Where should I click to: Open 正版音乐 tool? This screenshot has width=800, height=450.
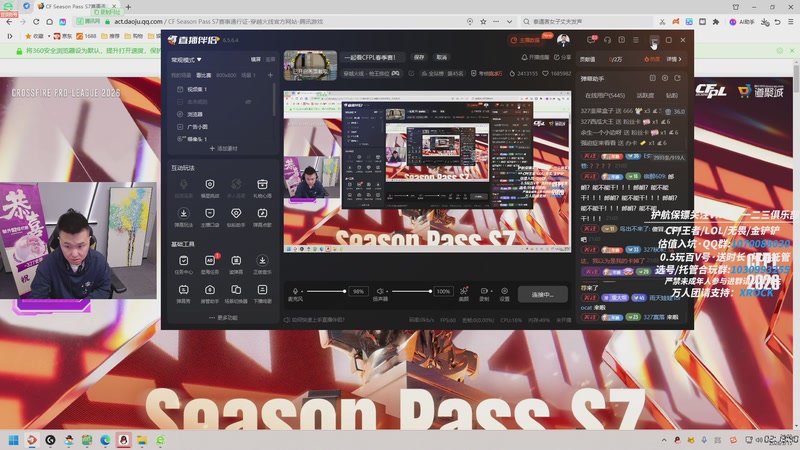(x=262, y=264)
